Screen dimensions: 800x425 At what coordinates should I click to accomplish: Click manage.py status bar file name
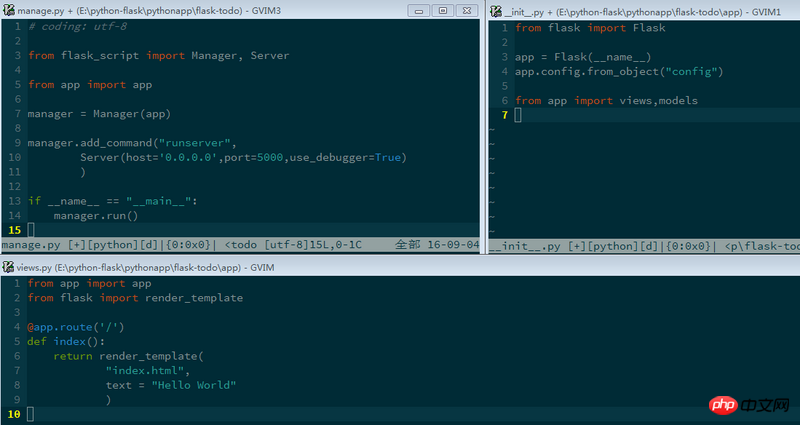tap(31, 245)
